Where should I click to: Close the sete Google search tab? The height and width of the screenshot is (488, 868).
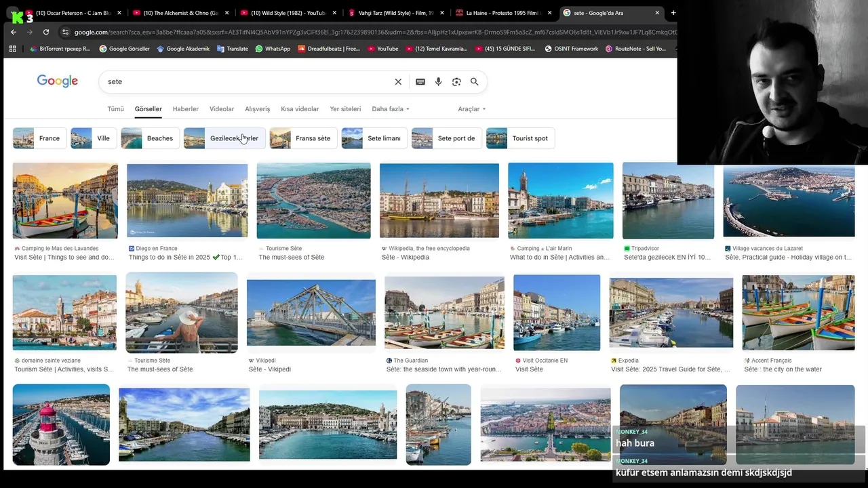(657, 13)
